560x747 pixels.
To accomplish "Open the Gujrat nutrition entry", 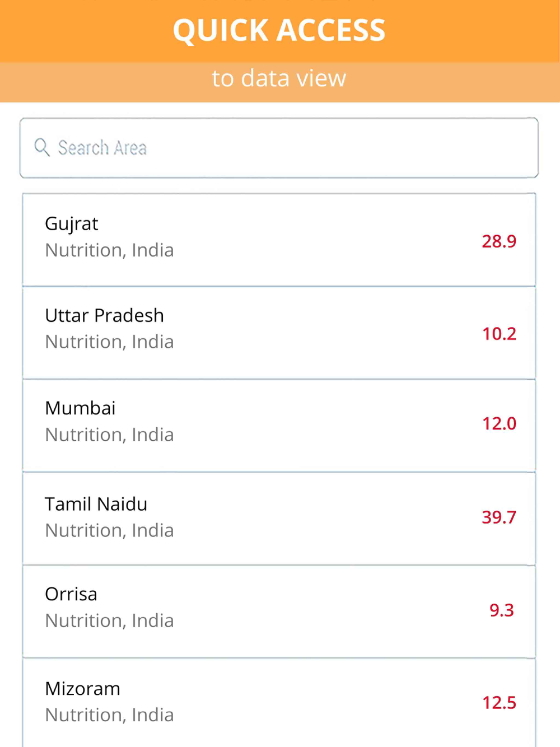I will point(279,240).
